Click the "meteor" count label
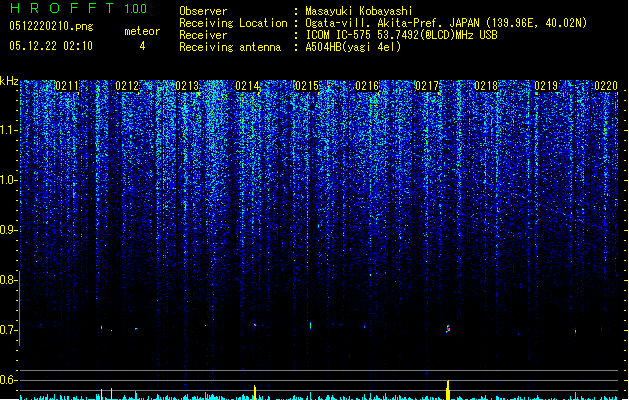This screenshot has height=400, width=629. 142,31
